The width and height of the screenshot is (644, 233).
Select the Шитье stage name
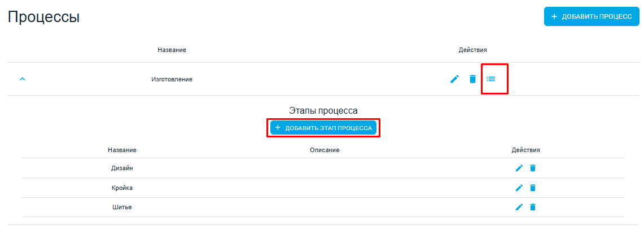click(x=122, y=207)
